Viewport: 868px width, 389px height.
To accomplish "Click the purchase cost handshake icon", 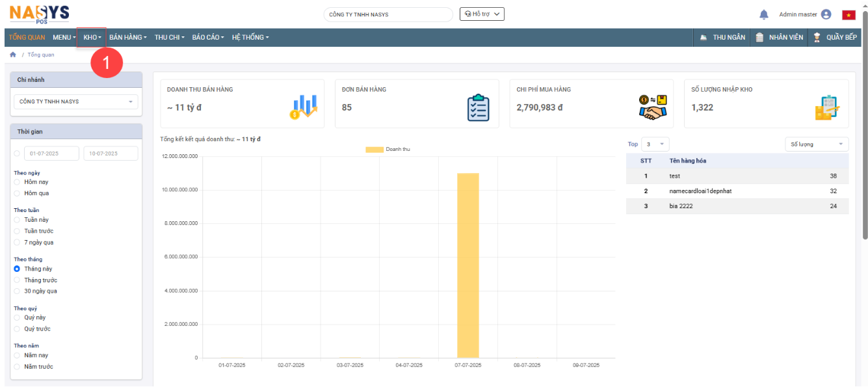I will tap(653, 107).
